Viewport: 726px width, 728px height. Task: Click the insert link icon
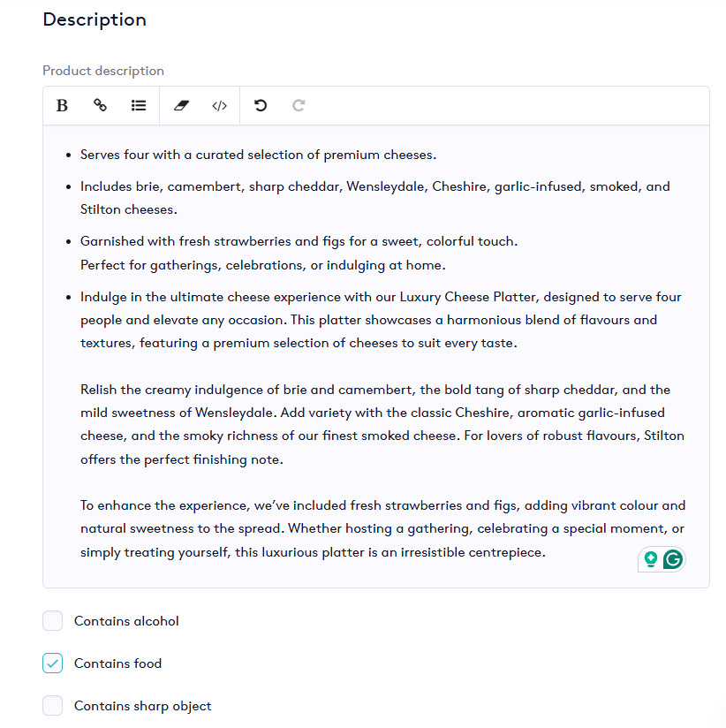coord(101,106)
